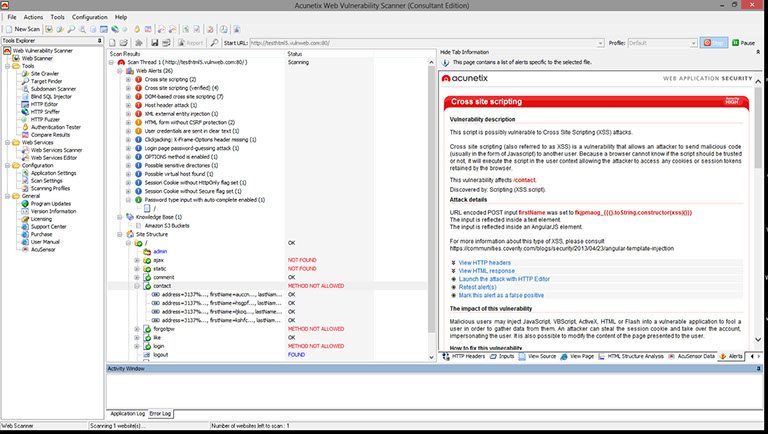The width and height of the screenshot is (768, 434).
Task: Launch Subdomain Scanner from Tools Explorer
Action: click(53, 89)
